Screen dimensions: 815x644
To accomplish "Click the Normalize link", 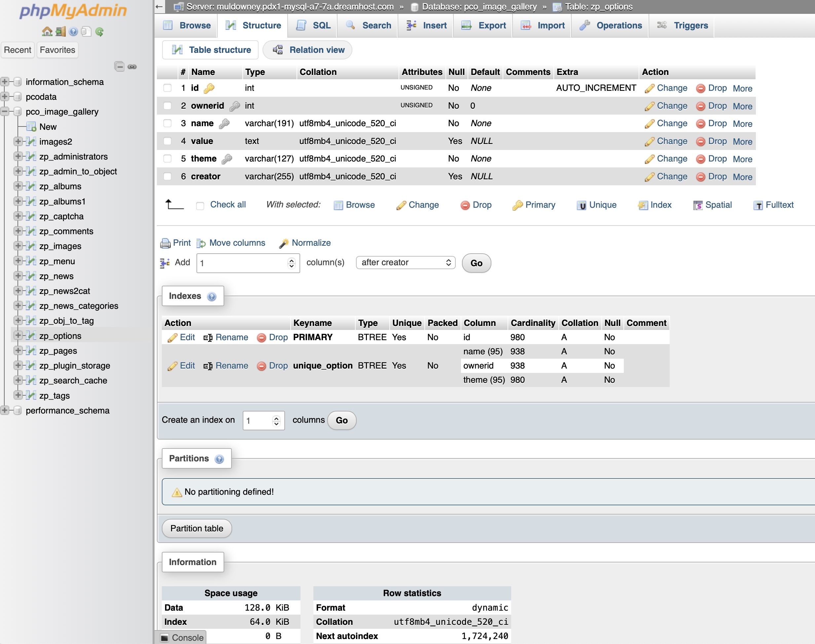I will point(311,243).
